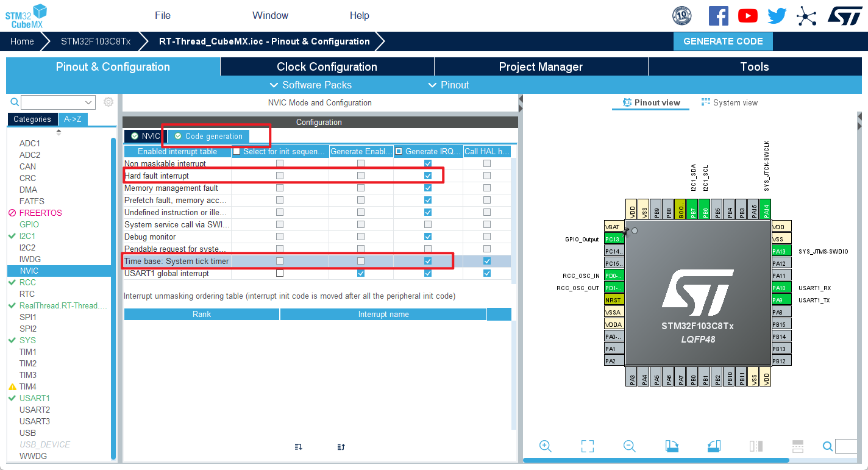Select the zoom-out tool in Pinout view
The image size is (868, 470).
click(x=629, y=446)
